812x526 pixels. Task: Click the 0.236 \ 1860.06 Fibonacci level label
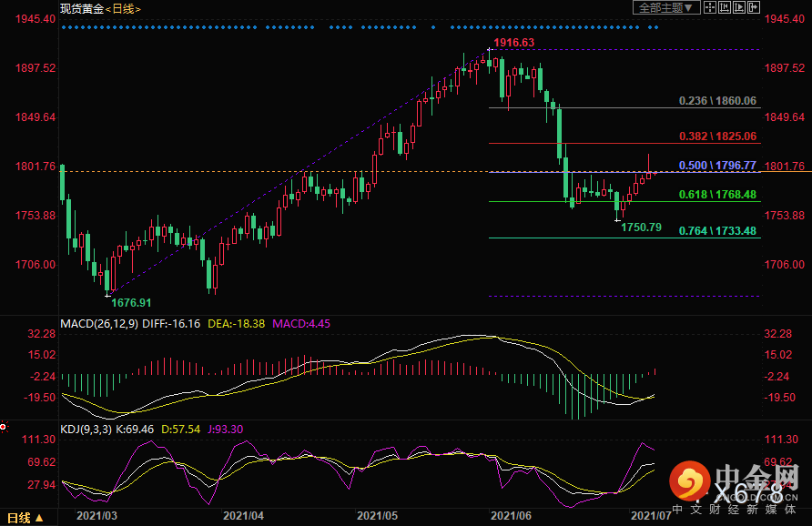pos(718,101)
